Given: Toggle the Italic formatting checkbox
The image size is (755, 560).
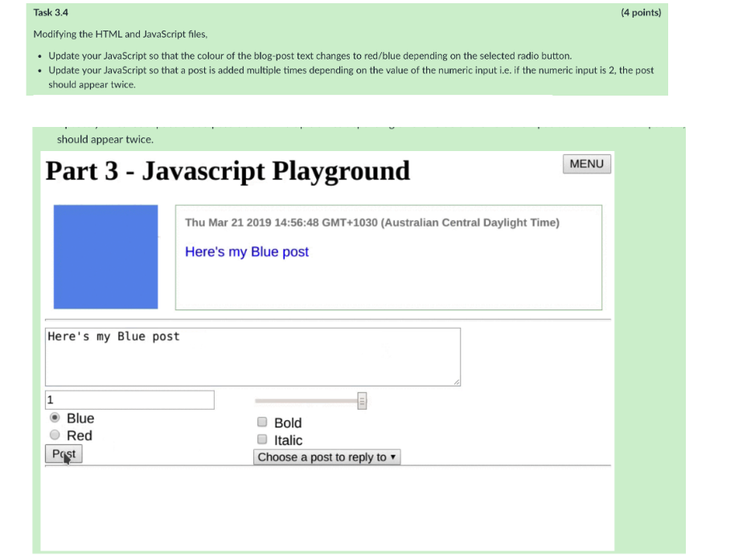Looking at the screenshot, I should [261, 439].
